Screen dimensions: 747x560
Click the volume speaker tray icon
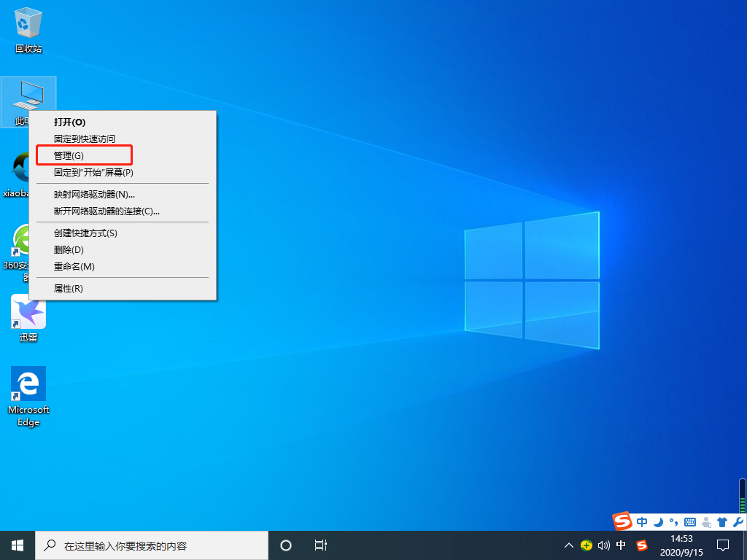[x=603, y=545]
